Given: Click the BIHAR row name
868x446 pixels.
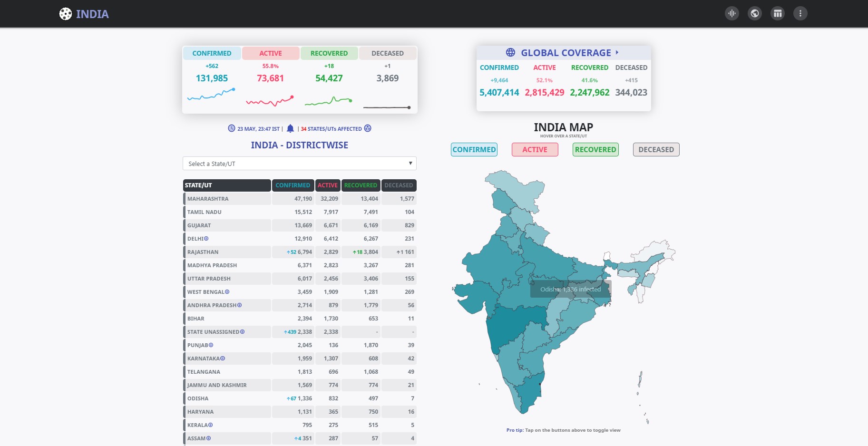Looking at the screenshot, I should coord(196,319).
